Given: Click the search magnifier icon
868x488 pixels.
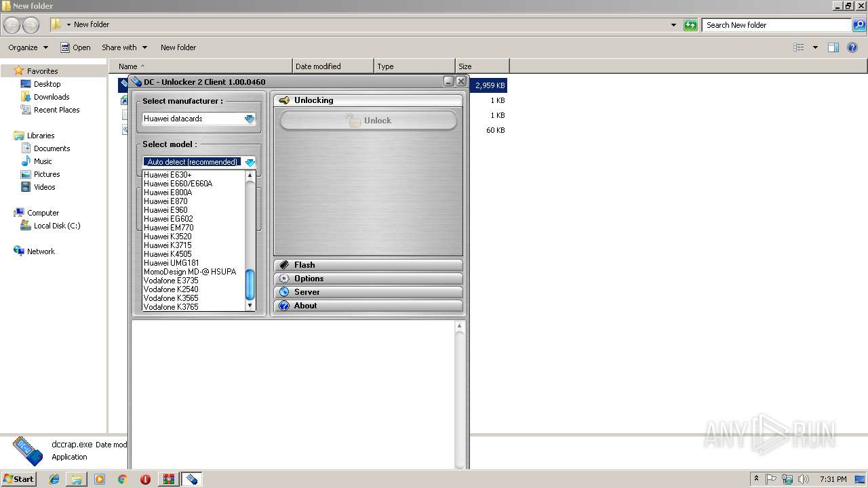Looking at the screenshot, I should [859, 25].
